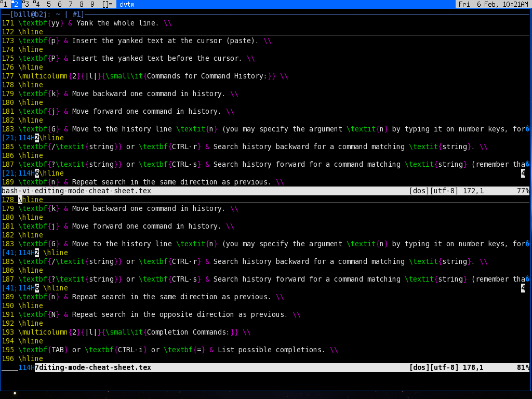Viewport: 532px width, 399px height.
Task: Click lower vim status line showing 178,1
Action: tap(260, 367)
